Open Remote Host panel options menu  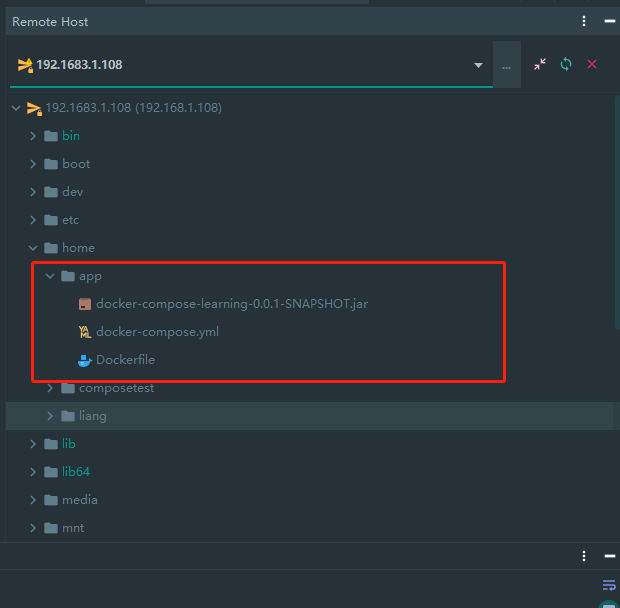[x=585, y=21]
